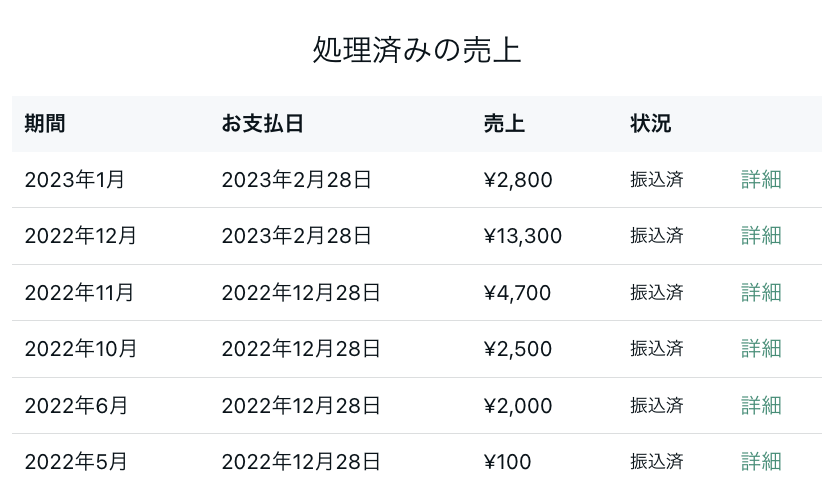This screenshot has width=840, height=502.
Task: Open 詳細 link for 2022年11月 row
Action: click(761, 293)
